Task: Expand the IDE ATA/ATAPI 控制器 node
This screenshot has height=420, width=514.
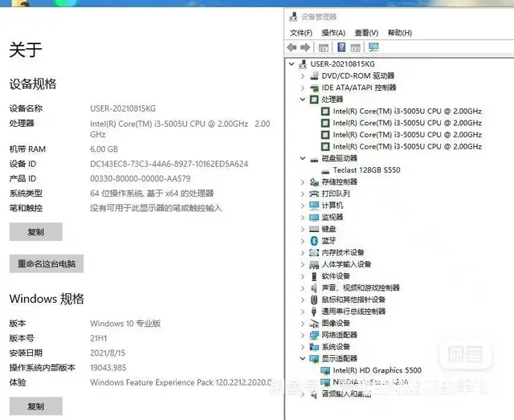Action: coord(303,88)
